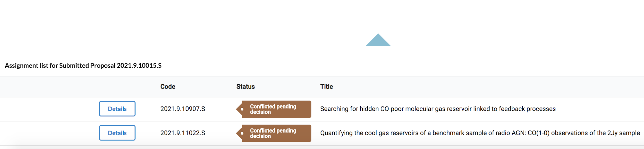The width and height of the screenshot is (644, 149).
Task: Click proposal code 2021.9.10015.S in the heading
Action: [x=139, y=66]
